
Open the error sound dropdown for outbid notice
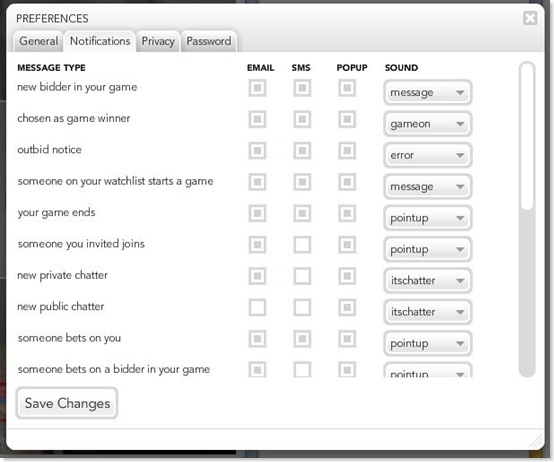428,155
